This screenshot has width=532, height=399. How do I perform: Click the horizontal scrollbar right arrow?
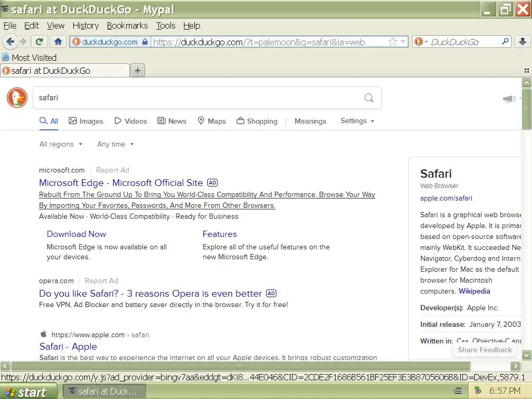tap(515, 366)
